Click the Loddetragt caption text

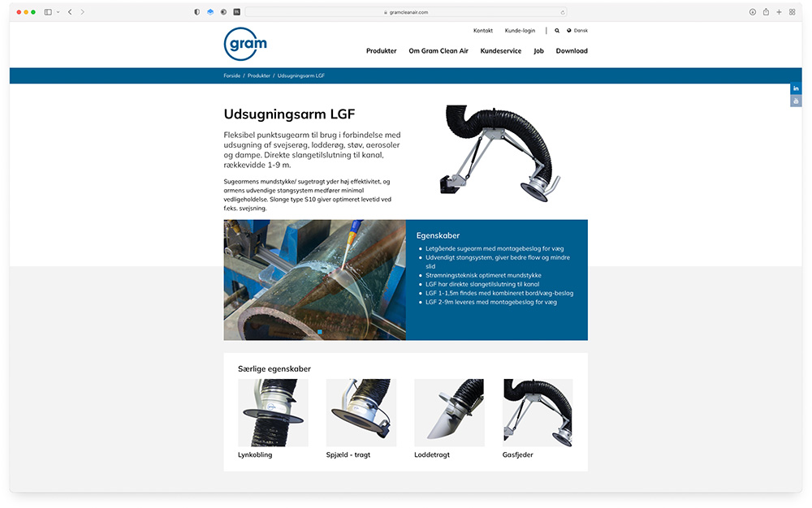432,454
